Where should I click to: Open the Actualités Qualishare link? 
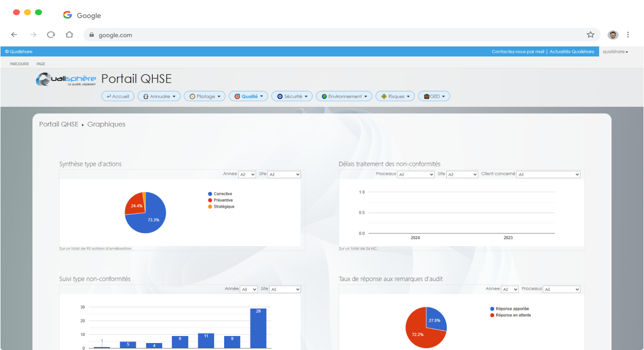pos(572,51)
